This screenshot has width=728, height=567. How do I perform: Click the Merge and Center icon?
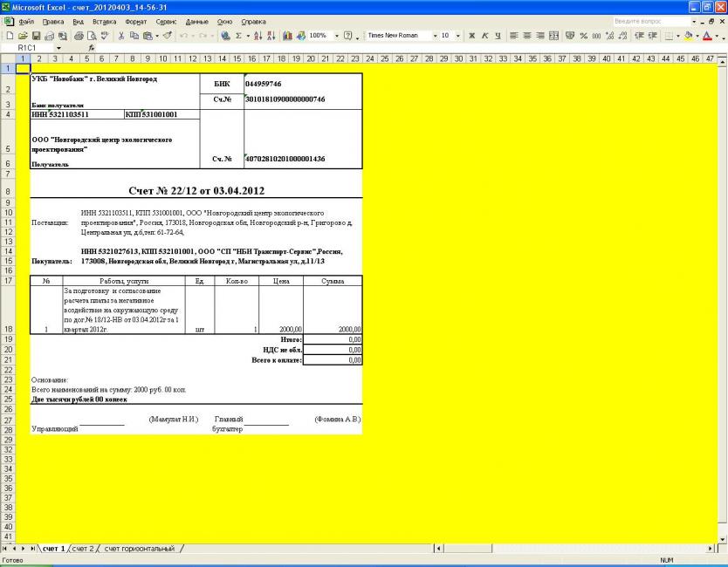[x=554, y=35]
